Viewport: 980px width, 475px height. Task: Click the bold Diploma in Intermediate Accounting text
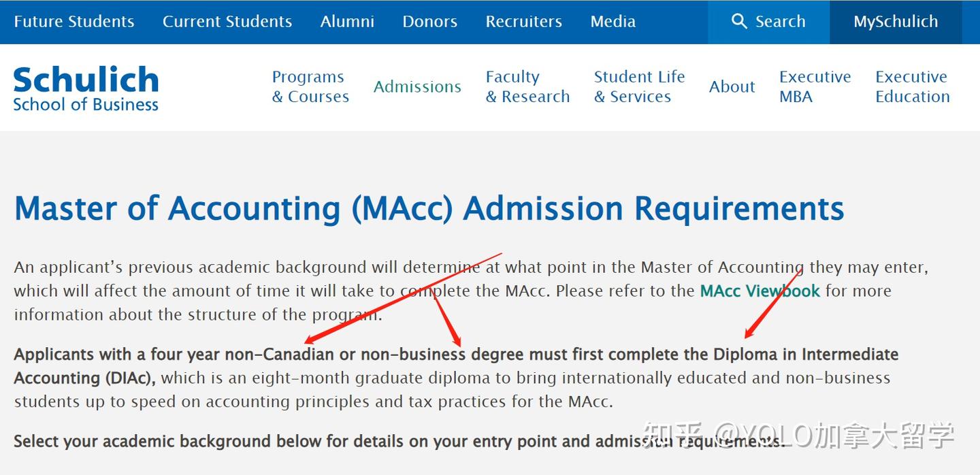coord(805,355)
